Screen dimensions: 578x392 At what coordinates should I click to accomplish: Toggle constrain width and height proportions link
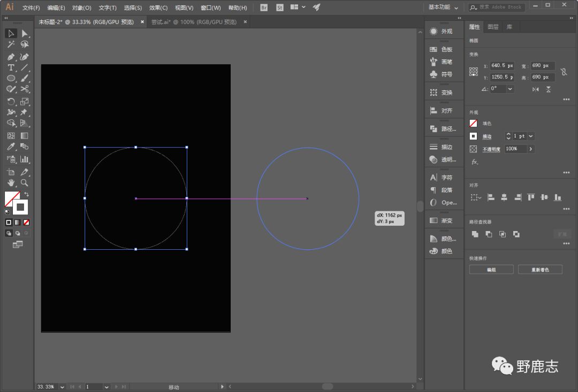564,72
